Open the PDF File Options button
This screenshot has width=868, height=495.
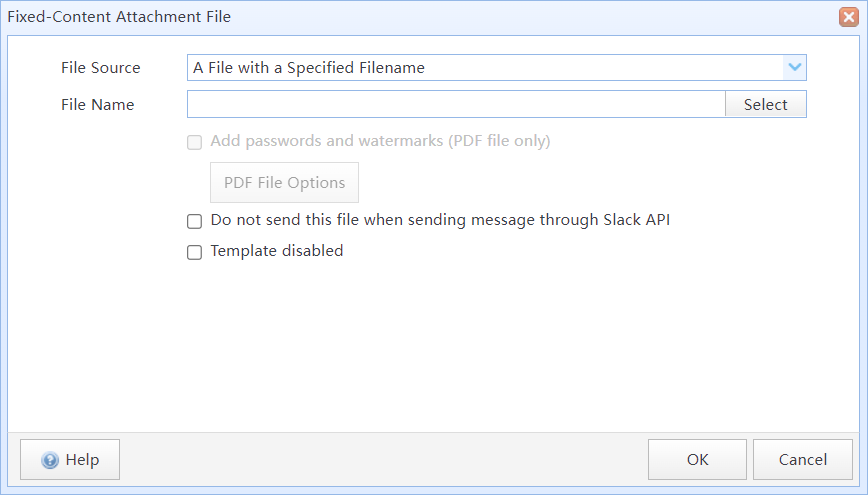coord(285,183)
